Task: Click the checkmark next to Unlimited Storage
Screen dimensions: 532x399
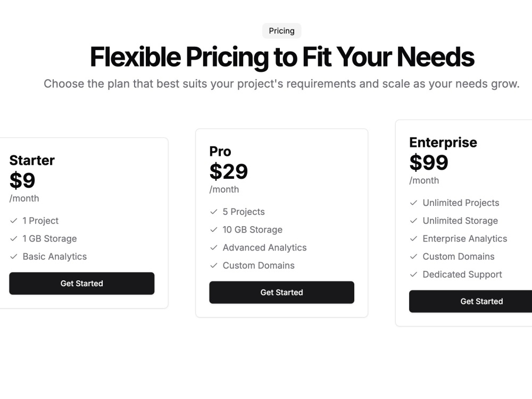Action: pos(413,221)
